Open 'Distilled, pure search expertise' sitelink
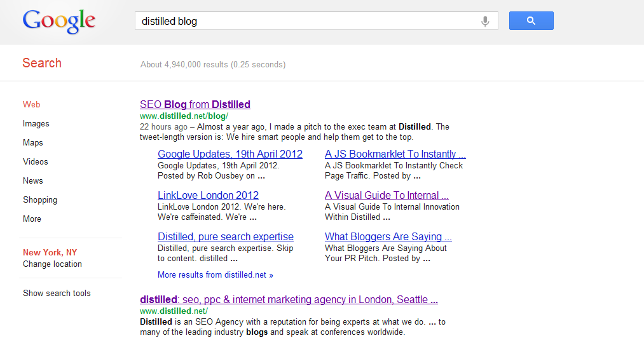 [226, 236]
